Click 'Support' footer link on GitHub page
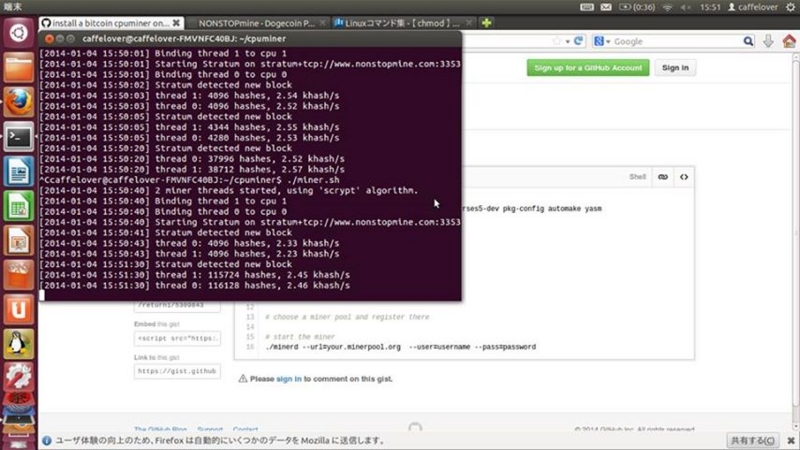The width and height of the screenshot is (800, 450). 210,430
